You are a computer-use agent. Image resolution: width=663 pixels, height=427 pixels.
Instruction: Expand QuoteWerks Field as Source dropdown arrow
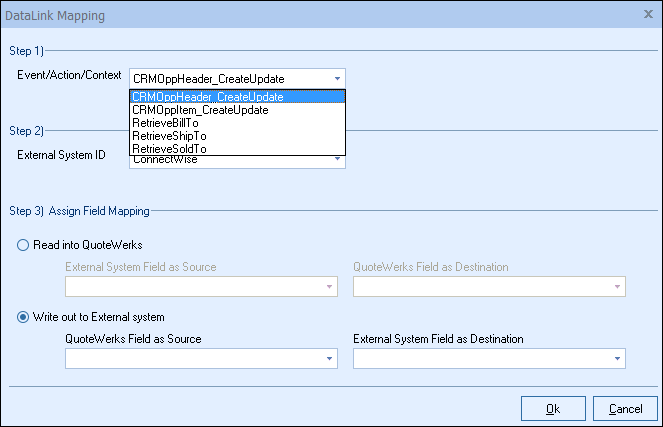click(x=329, y=359)
